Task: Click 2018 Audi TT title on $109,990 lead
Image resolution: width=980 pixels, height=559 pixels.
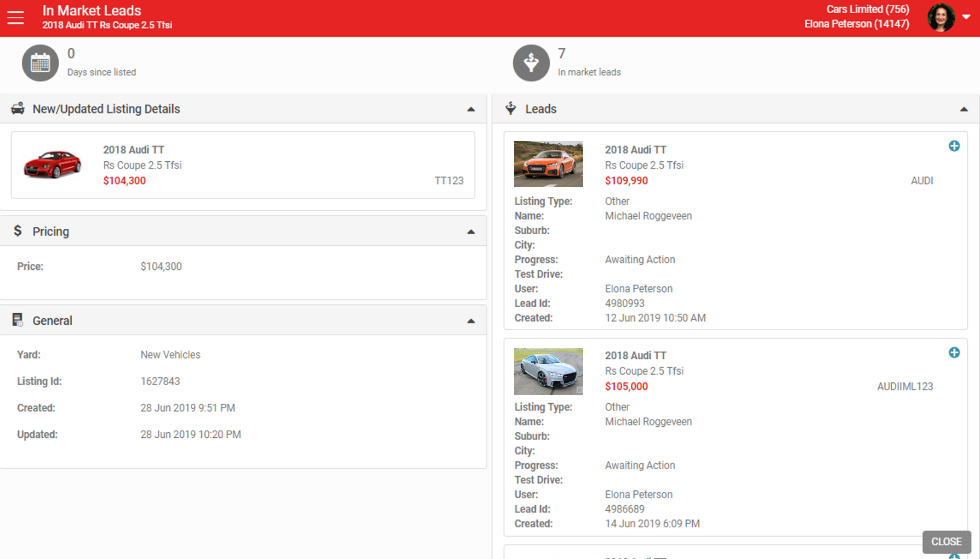Action: (636, 150)
